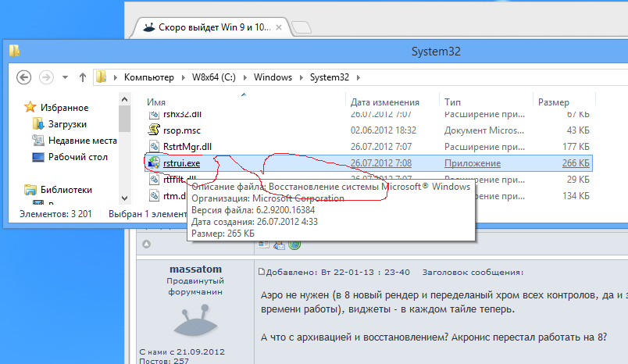Select W8x64 (C:) in the breadcrumb
This screenshot has width=628, height=364.
pos(213,77)
